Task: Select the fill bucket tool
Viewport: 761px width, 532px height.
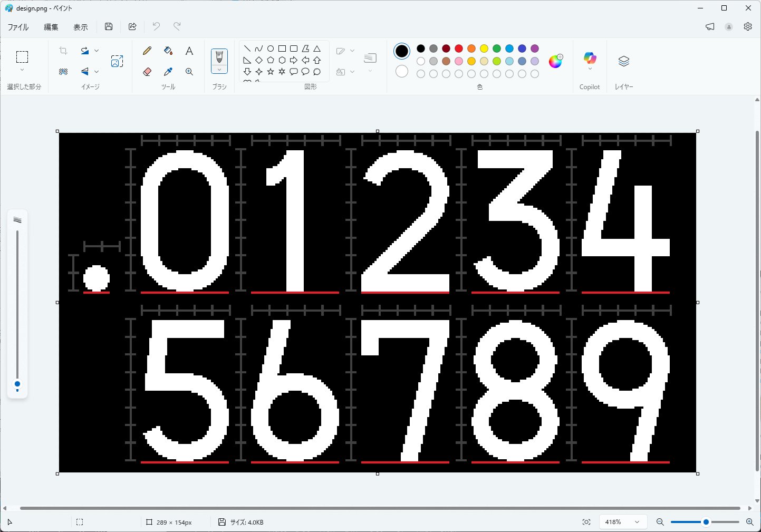Action: [x=168, y=51]
